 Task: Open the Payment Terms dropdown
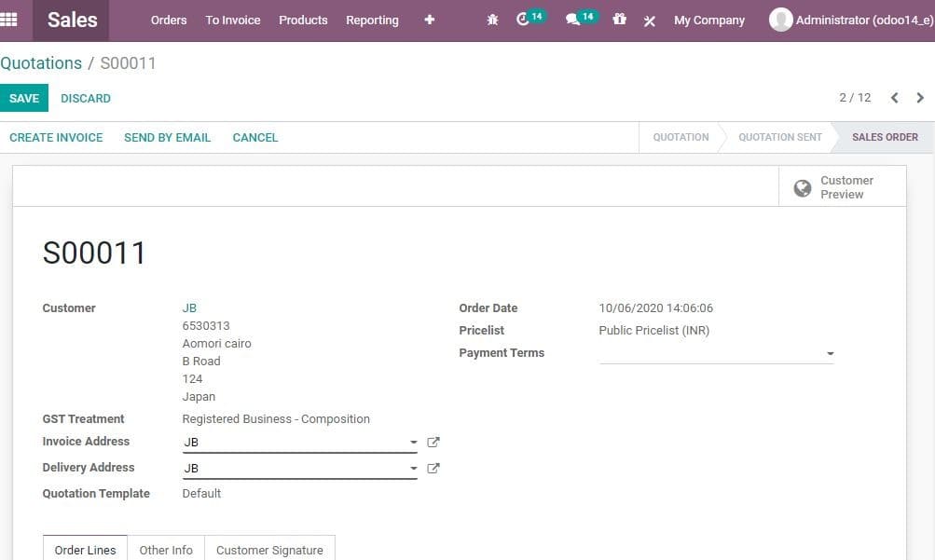[x=829, y=353]
